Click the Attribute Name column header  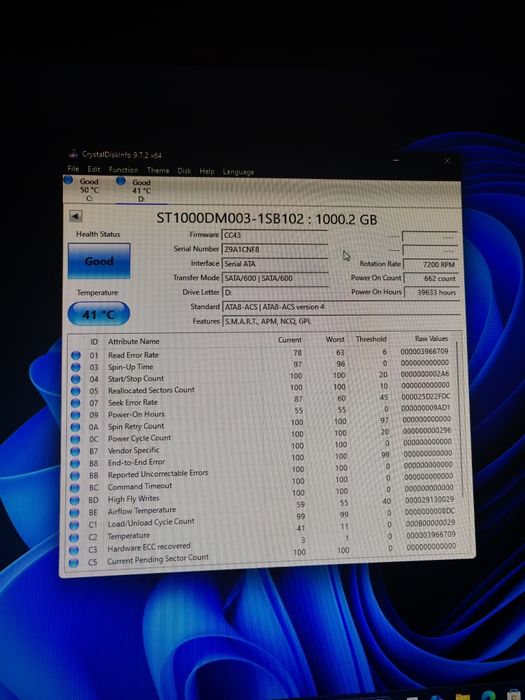[x=133, y=341]
